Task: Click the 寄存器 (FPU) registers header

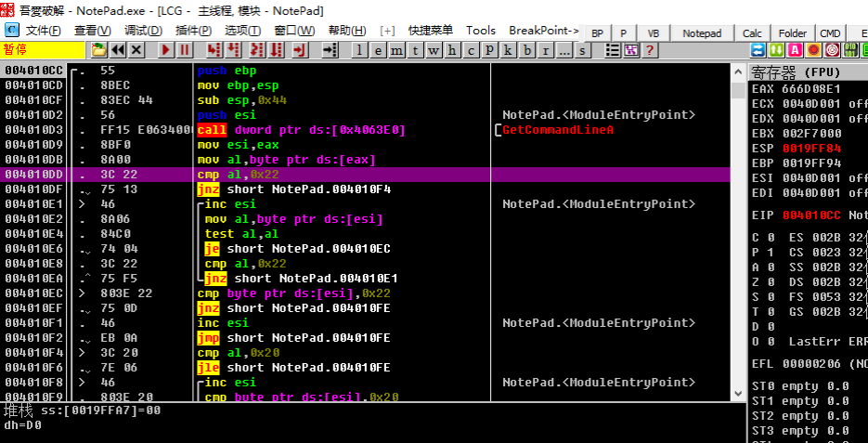Action: coord(795,72)
